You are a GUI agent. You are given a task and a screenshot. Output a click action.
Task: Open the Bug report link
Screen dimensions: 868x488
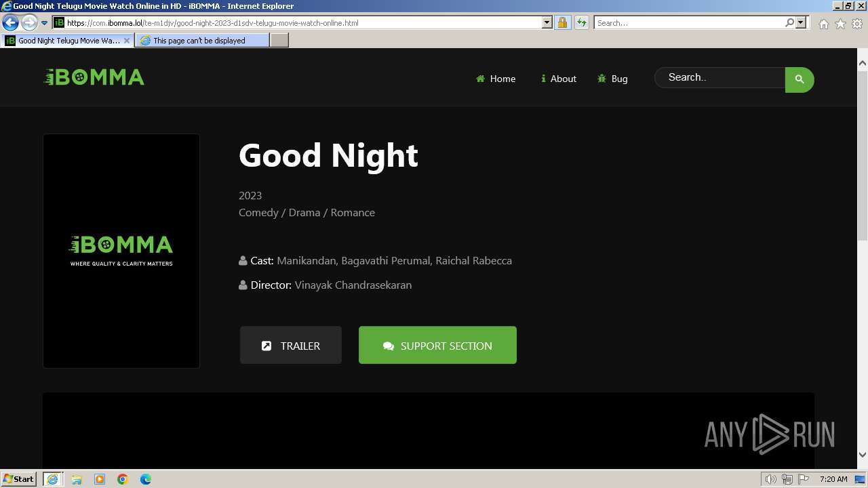[x=612, y=79]
